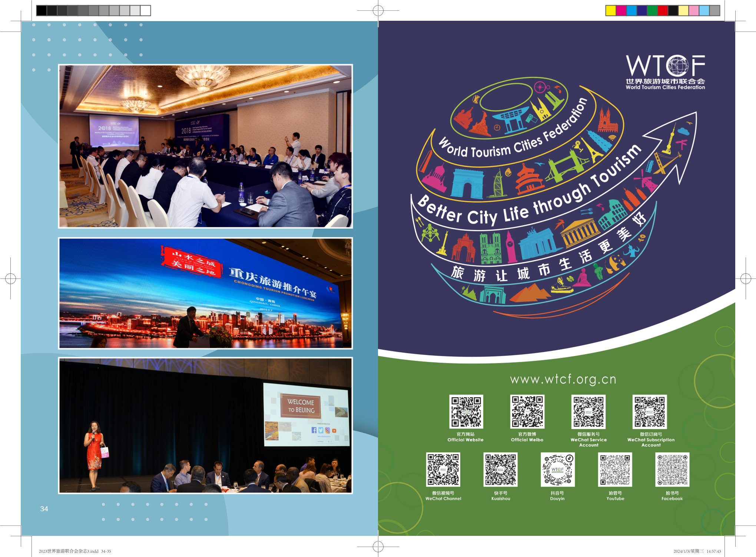Screen dimensions: 756x557
Task: Click the YouTube QR code
Action: point(615,469)
